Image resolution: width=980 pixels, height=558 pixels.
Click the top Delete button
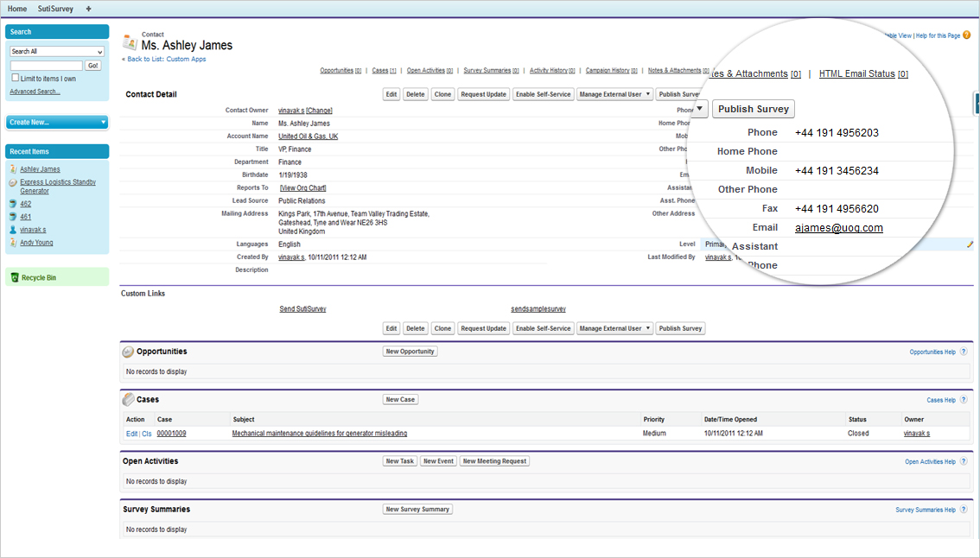coord(416,94)
